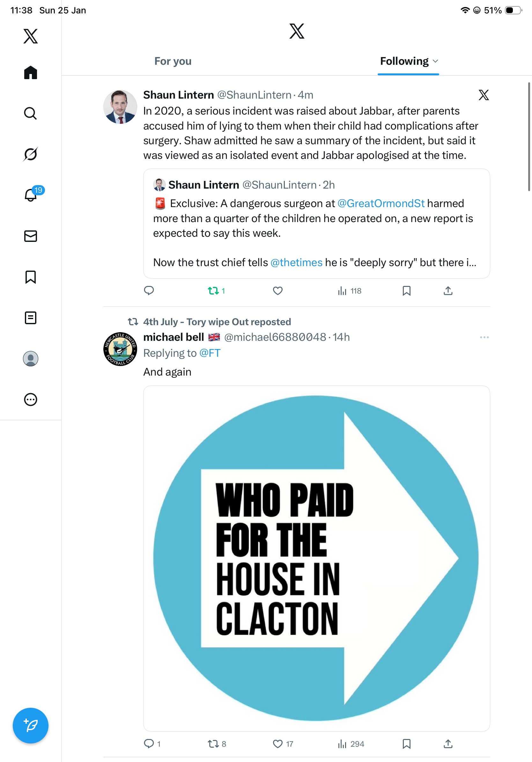Open the 'Who paid for the house' image
532x762 pixels.
tap(316, 558)
